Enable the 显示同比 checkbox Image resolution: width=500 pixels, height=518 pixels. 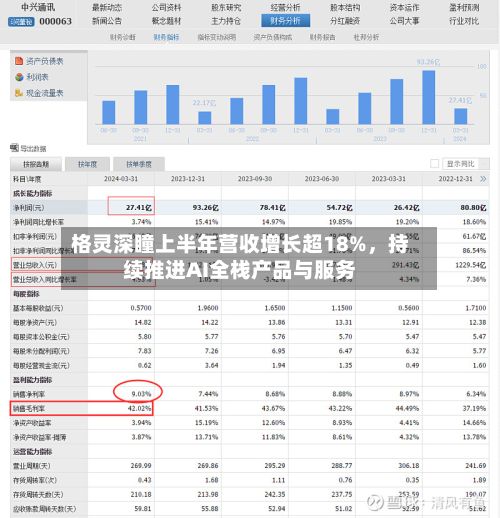click(434, 164)
